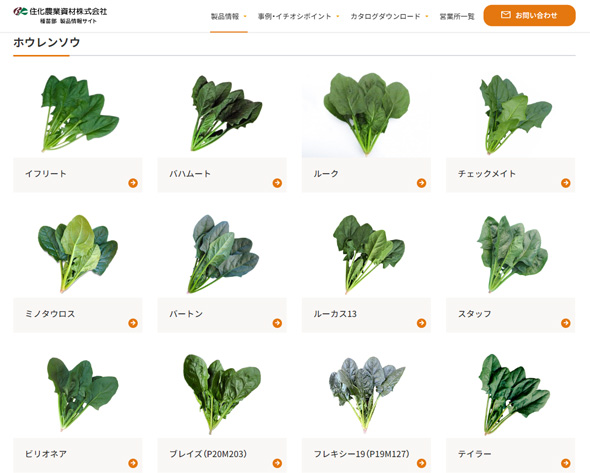Select the ブレイズ(P20M203) product name link
Screen dimensions: 590x473
pyautogui.click(x=208, y=454)
